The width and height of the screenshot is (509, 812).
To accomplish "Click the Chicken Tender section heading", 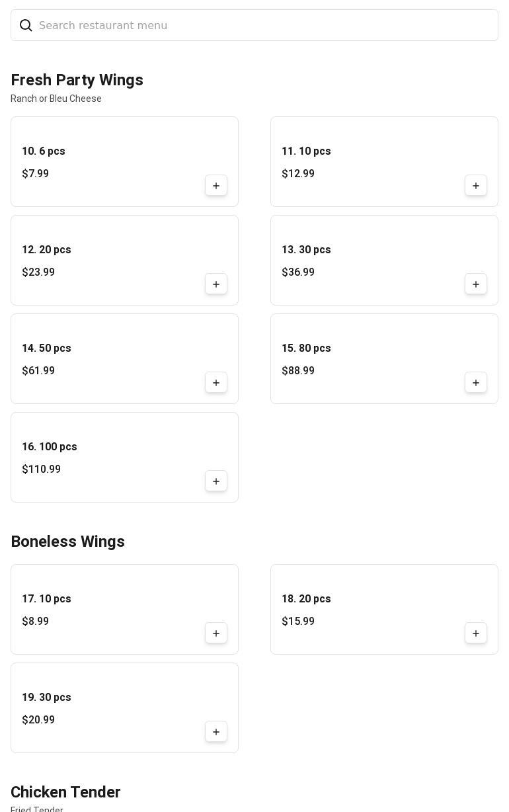I will click(x=65, y=792).
